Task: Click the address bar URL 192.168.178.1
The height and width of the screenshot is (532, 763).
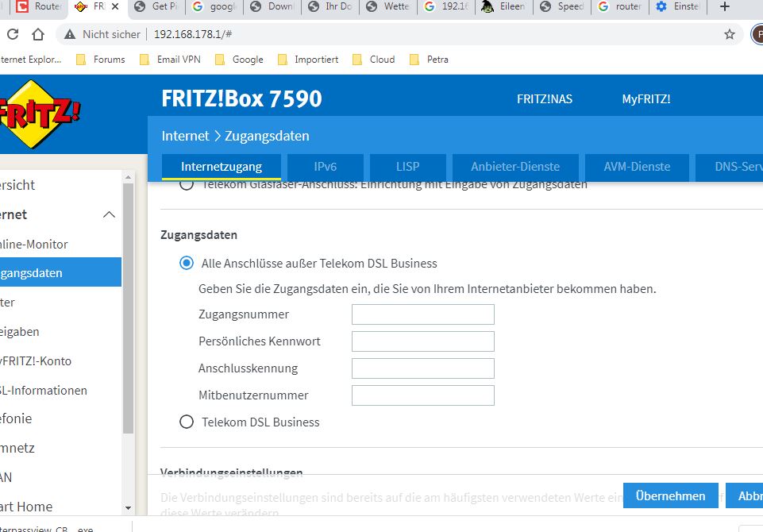Action: pos(193,34)
